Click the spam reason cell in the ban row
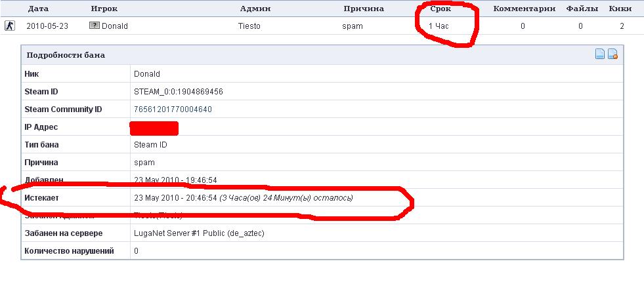 [x=353, y=26]
